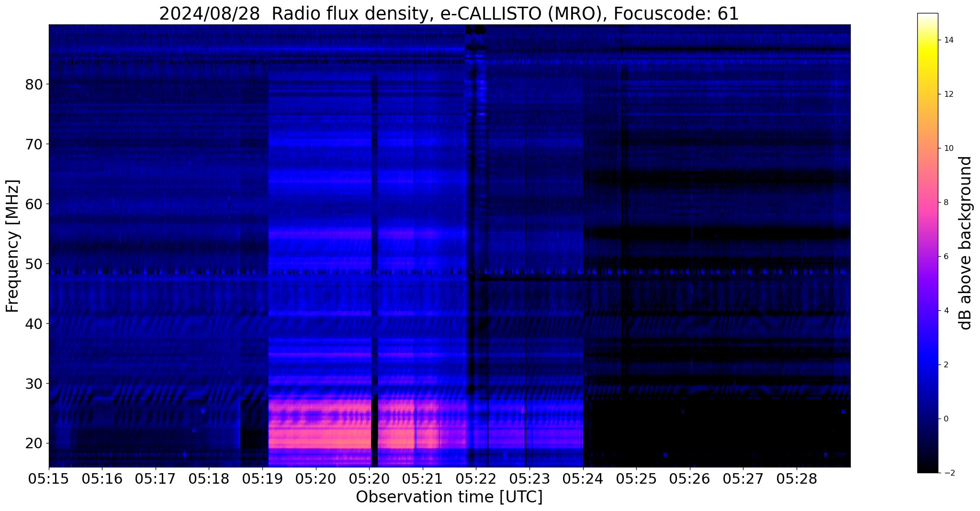The image size is (980, 511).
Task: Click the 'Observation time [UTC]' axis label
Action: pyautogui.click(x=449, y=497)
